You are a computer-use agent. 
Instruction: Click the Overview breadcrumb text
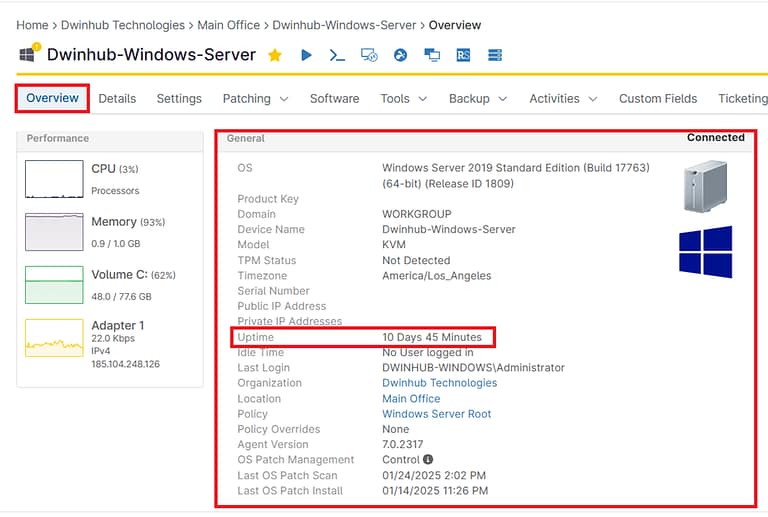tap(455, 25)
